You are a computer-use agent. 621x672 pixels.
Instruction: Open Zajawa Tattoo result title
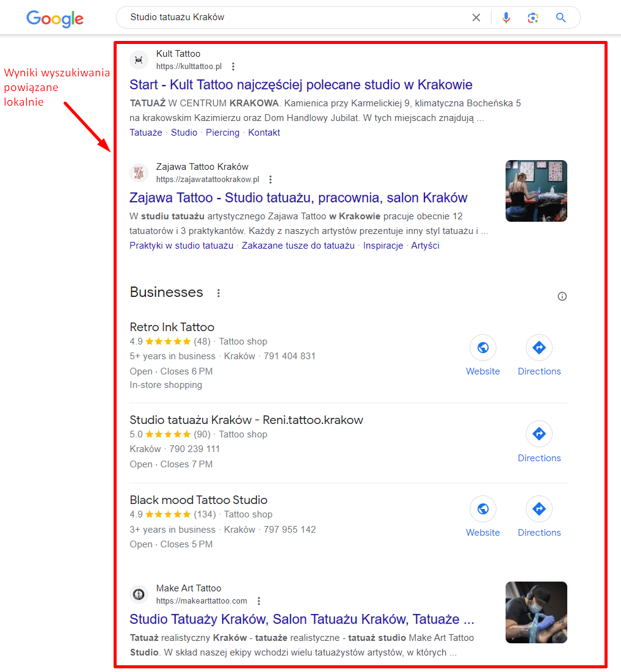coord(299,198)
